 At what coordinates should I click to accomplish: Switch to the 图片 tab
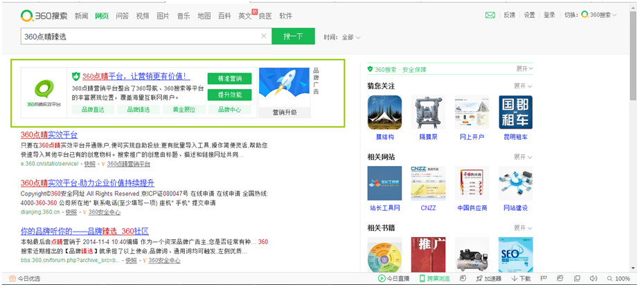point(163,16)
